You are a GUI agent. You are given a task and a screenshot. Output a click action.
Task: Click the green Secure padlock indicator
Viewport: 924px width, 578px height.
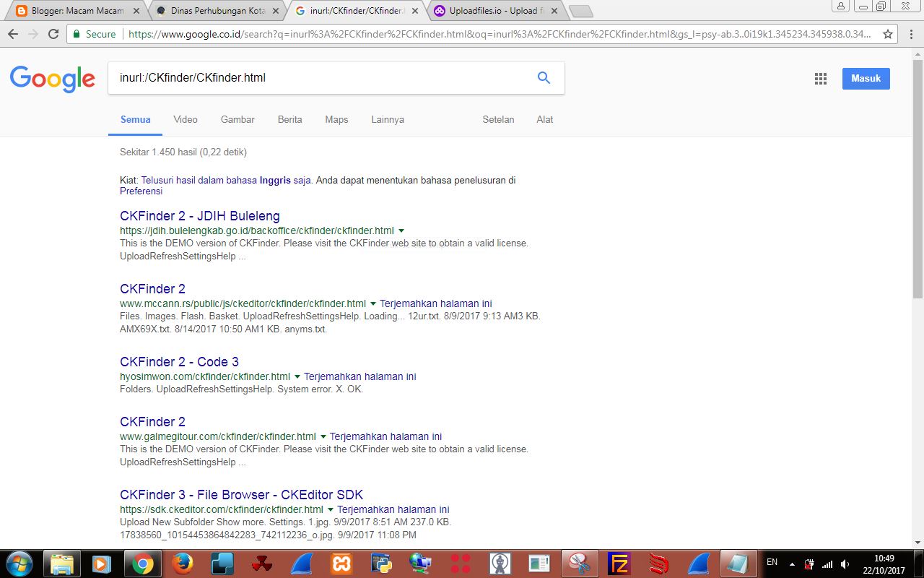click(x=94, y=34)
